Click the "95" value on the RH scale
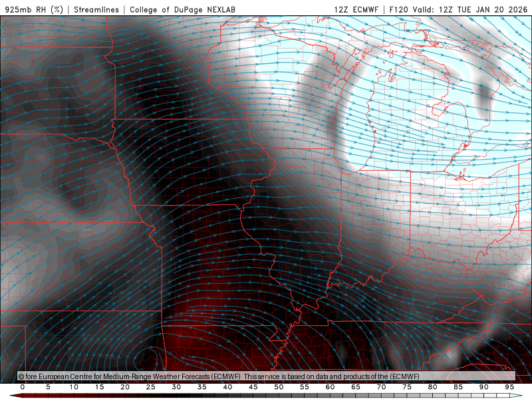 click(x=509, y=387)
